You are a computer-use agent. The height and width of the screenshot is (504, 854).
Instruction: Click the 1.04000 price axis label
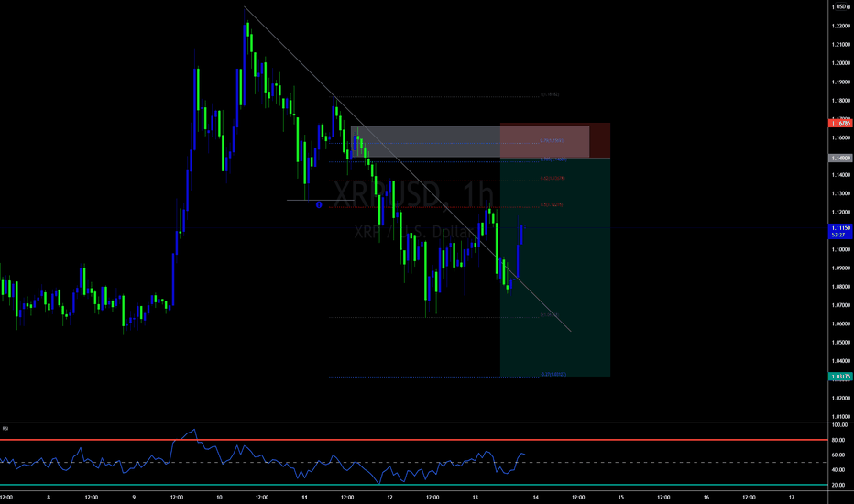[x=841, y=361]
